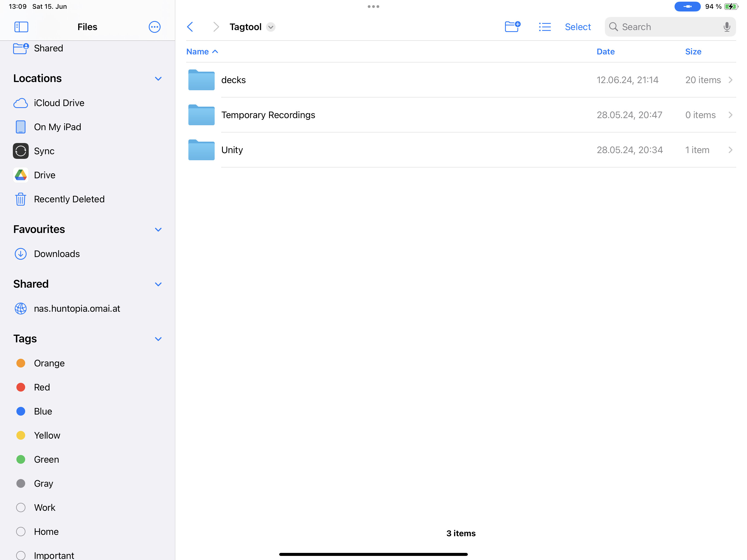Click the Orange tag color dot

pos(21,363)
